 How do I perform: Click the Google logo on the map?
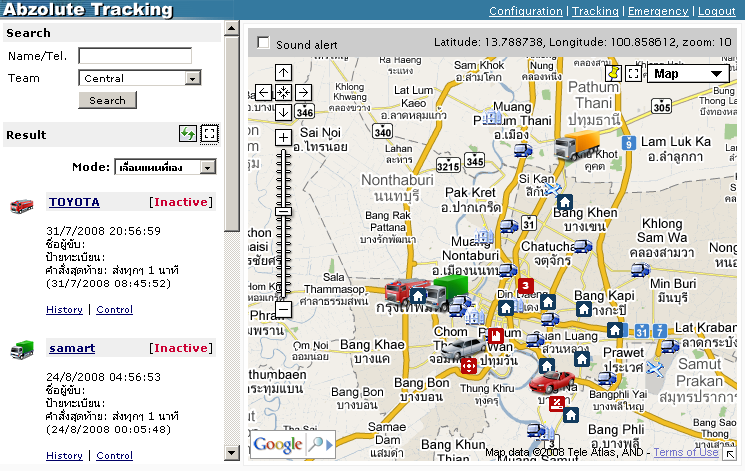click(277, 445)
